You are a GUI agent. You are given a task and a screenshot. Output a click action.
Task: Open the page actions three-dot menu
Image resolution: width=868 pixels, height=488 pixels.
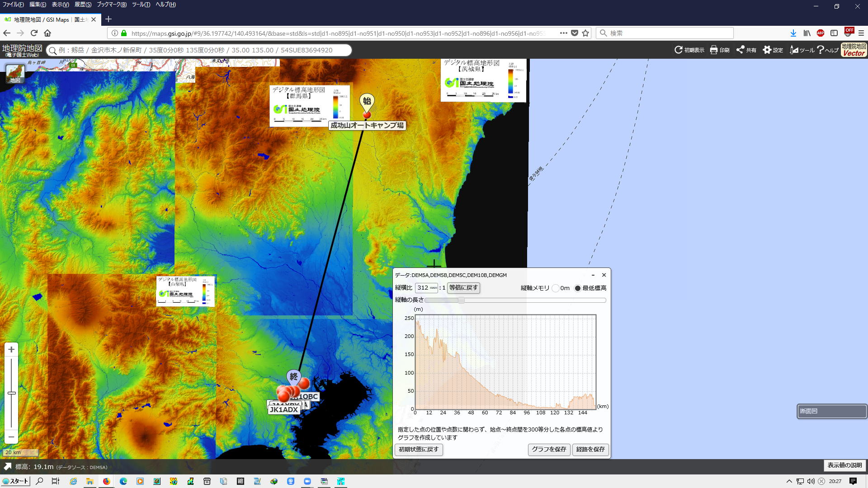(x=563, y=33)
